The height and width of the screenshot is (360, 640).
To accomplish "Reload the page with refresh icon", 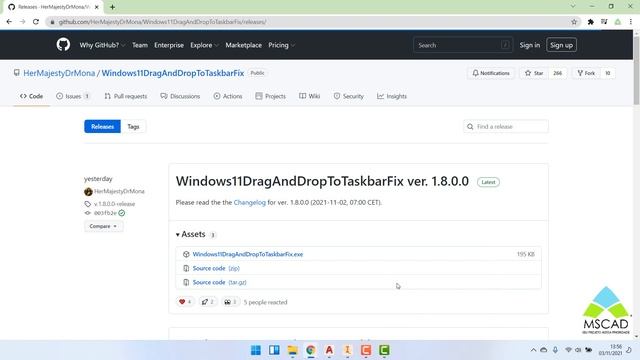I will tap(36, 22).
